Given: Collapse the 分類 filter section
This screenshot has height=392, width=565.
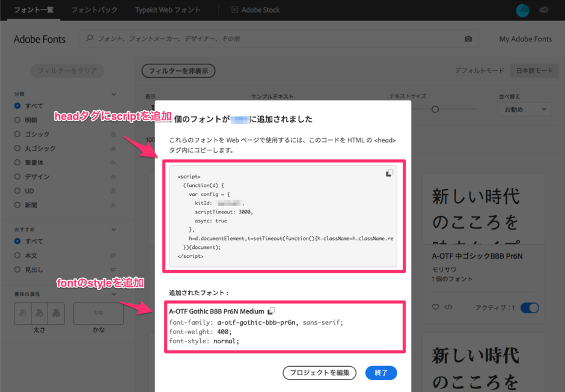Looking at the screenshot, I should 114,94.
